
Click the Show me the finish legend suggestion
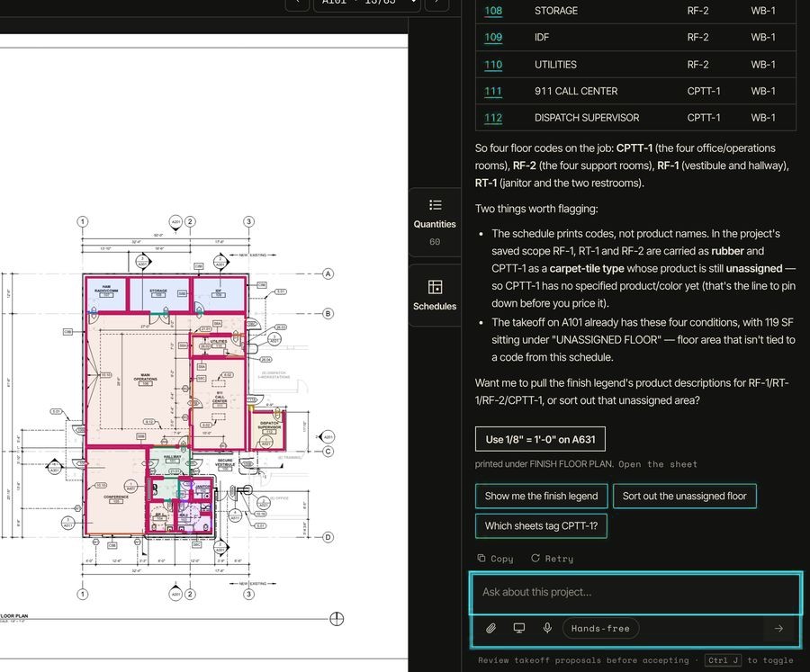click(541, 496)
